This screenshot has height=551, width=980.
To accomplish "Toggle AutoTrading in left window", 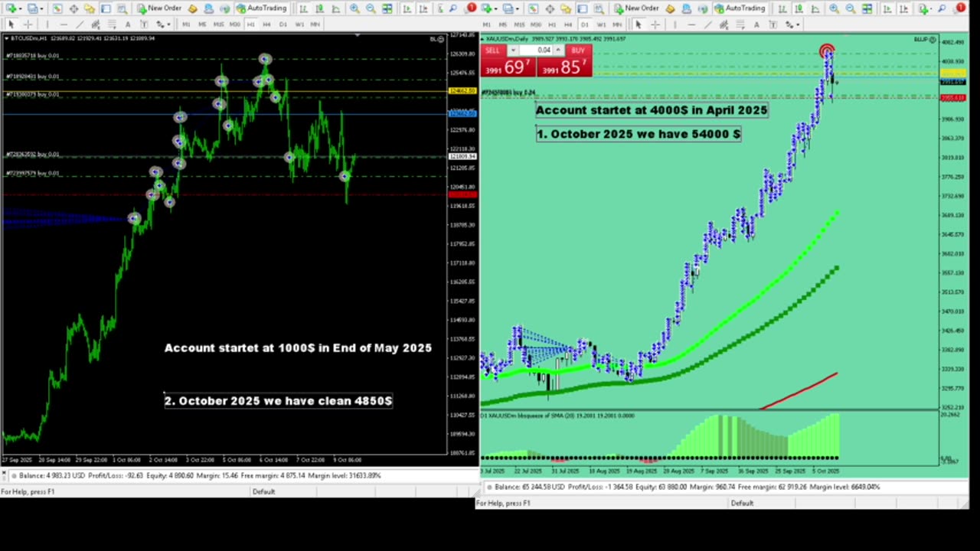I will pos(261,8).
